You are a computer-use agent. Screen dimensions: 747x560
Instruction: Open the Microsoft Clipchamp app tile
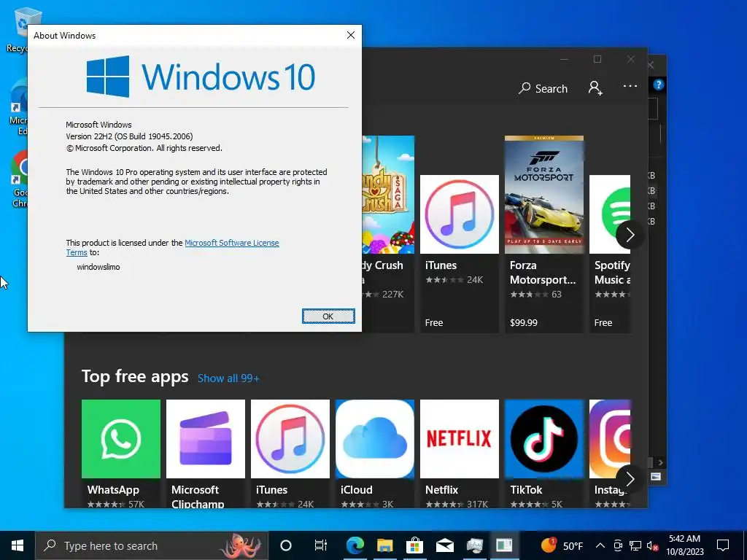point(205,454)
